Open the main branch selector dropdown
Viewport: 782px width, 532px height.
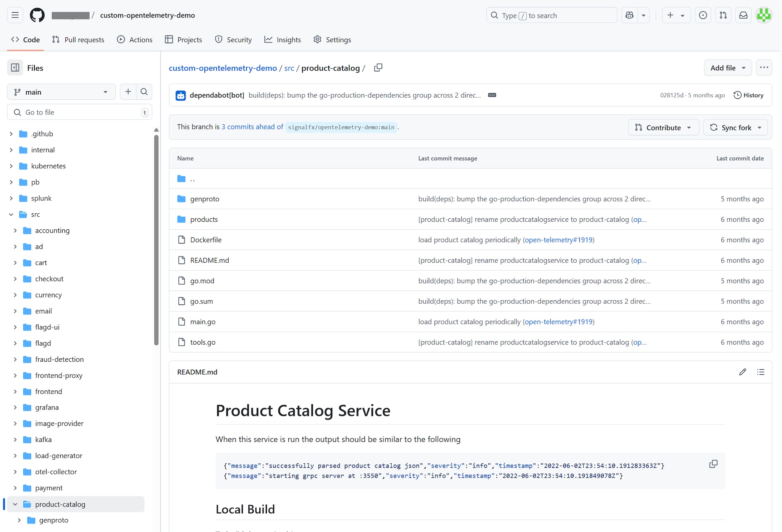pos(61,92)
